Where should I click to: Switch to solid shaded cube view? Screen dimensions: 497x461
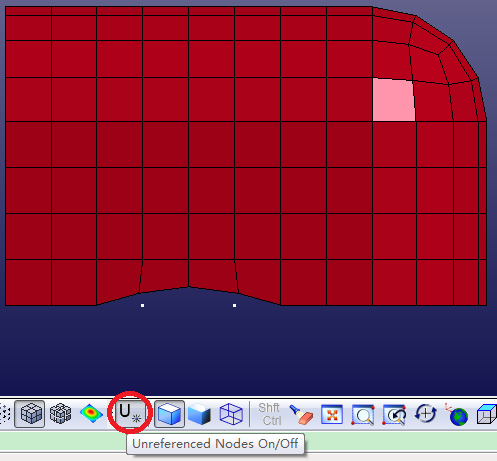pyautogui.click(x=199, y=414)
